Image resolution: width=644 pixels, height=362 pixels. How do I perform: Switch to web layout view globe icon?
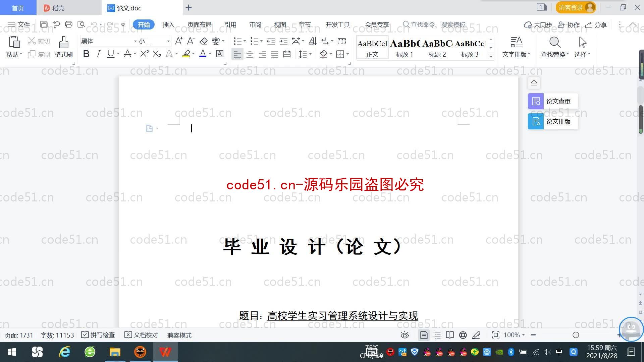[x=463, y=335]
